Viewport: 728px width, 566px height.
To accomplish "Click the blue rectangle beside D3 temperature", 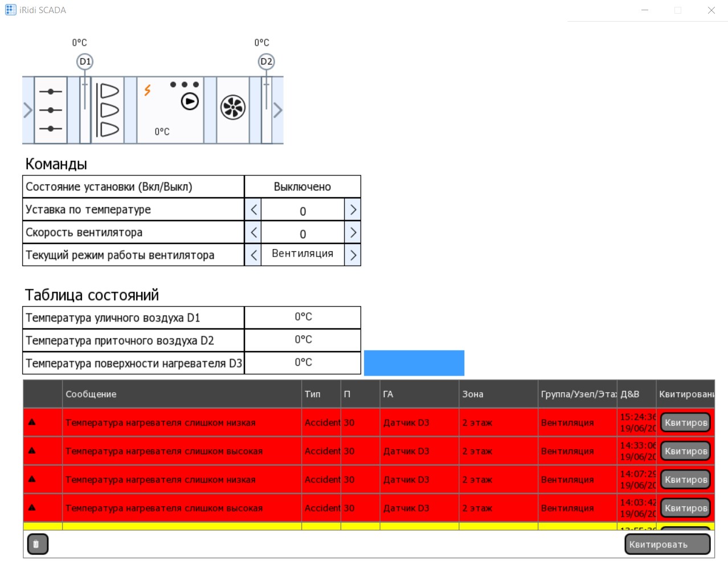I will pyautogui.click(x=414, y=363).
